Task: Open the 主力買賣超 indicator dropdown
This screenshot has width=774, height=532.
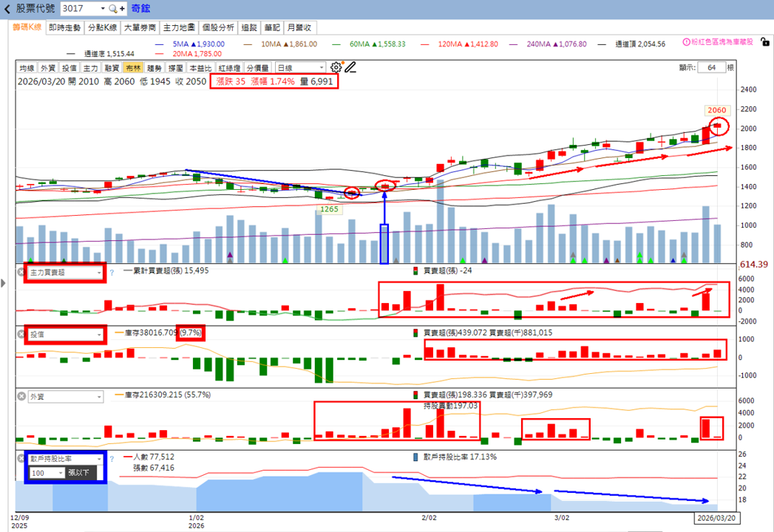Action: 65,273
